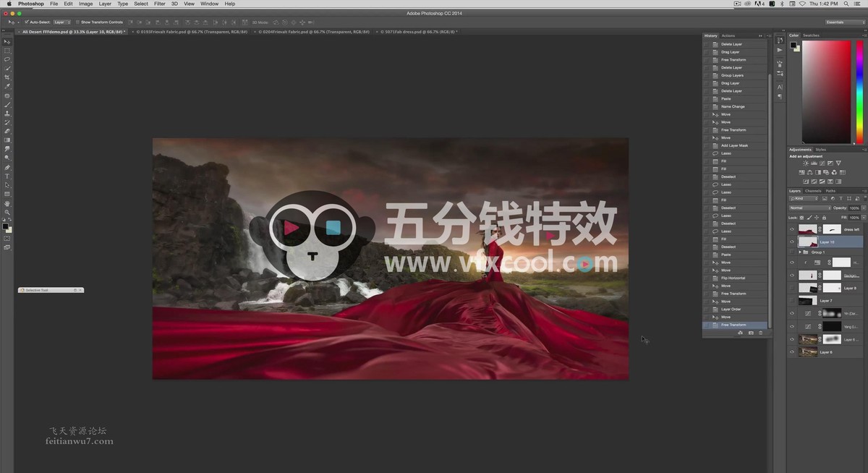The image size is (868, 473).
Task: Select the Spot Healing Brush tool
Action: [7, 95]
